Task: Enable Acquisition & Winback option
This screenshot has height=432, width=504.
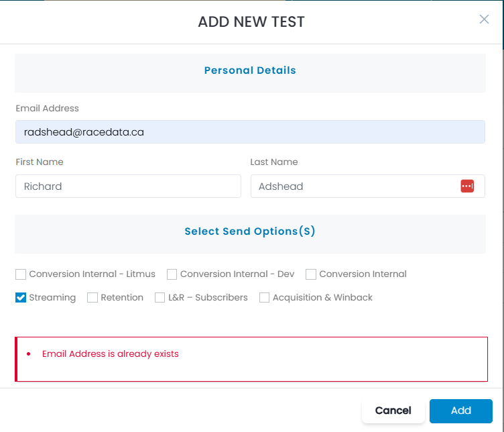Action: [264, 298]
